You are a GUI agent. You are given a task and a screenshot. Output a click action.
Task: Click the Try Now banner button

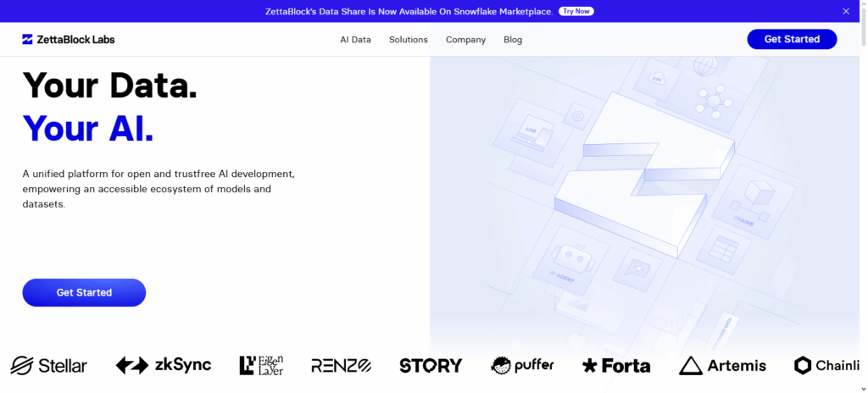pos(577,11)
